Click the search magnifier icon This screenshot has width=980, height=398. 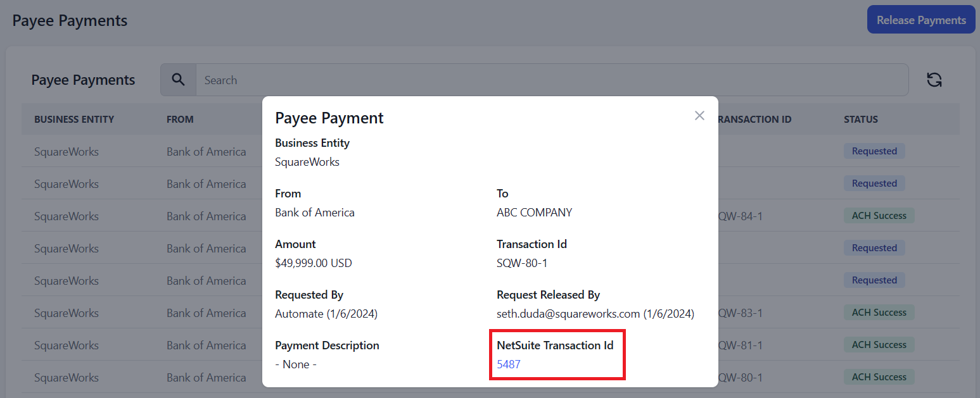178,80
